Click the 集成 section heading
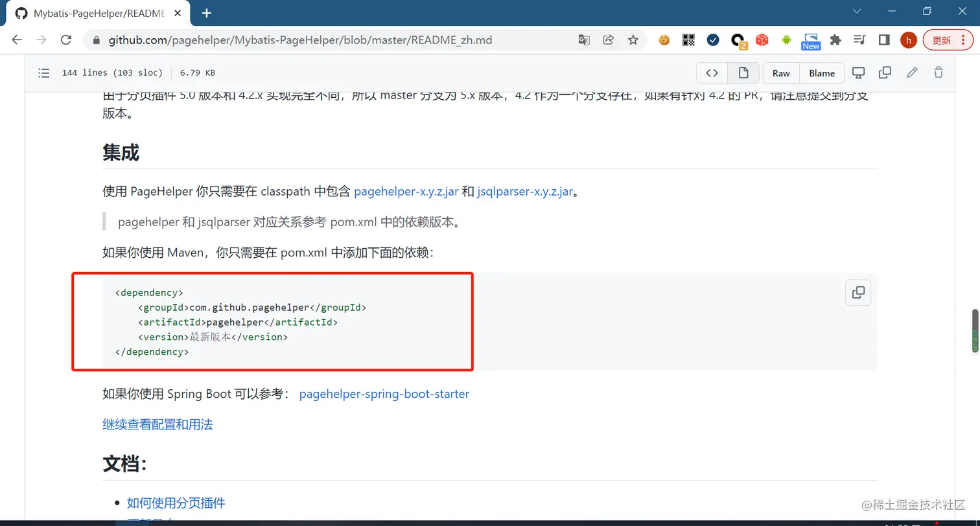This screenshot has width=980, height=526. tap(121, 153)
